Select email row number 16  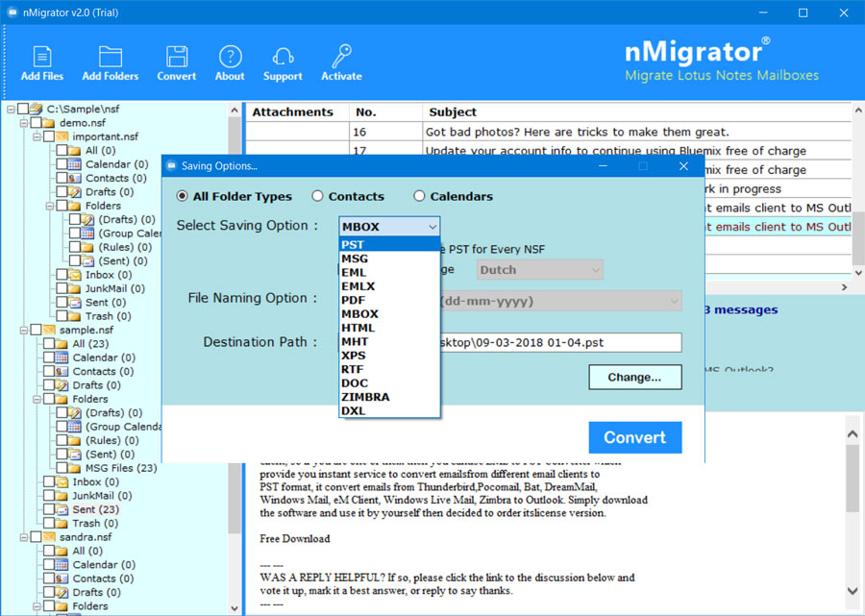[x=549, y=132]
